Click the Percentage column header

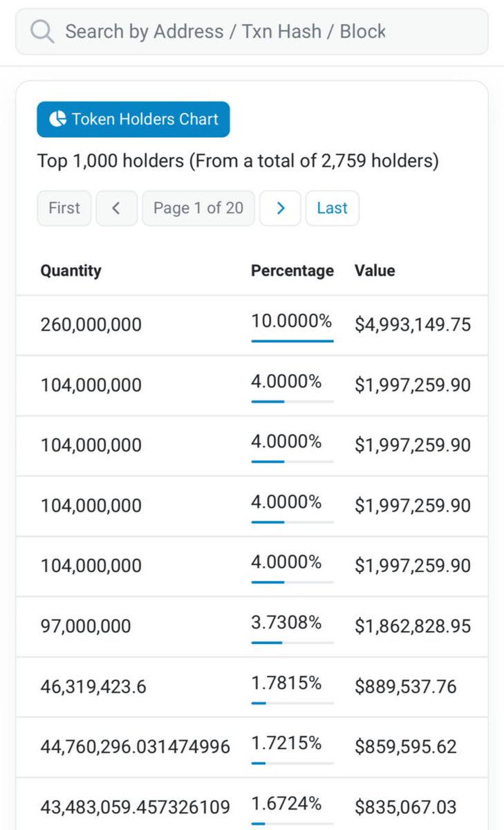292,270
